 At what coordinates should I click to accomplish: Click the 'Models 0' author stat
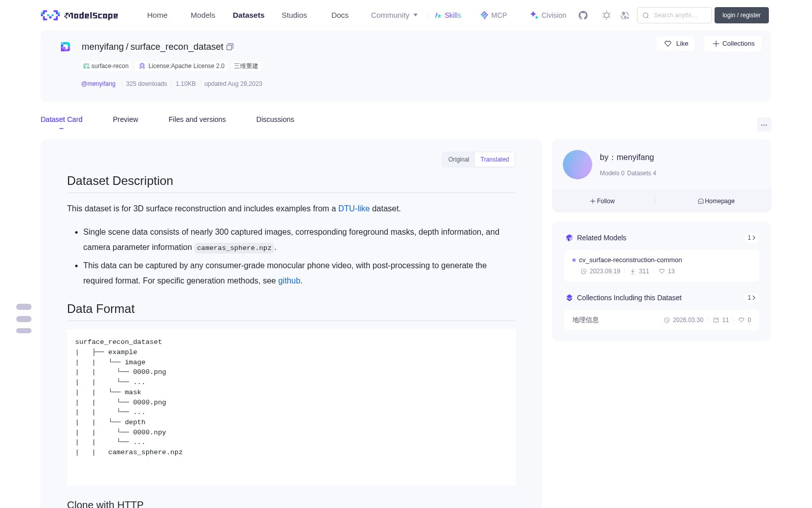tap(612, 173)
